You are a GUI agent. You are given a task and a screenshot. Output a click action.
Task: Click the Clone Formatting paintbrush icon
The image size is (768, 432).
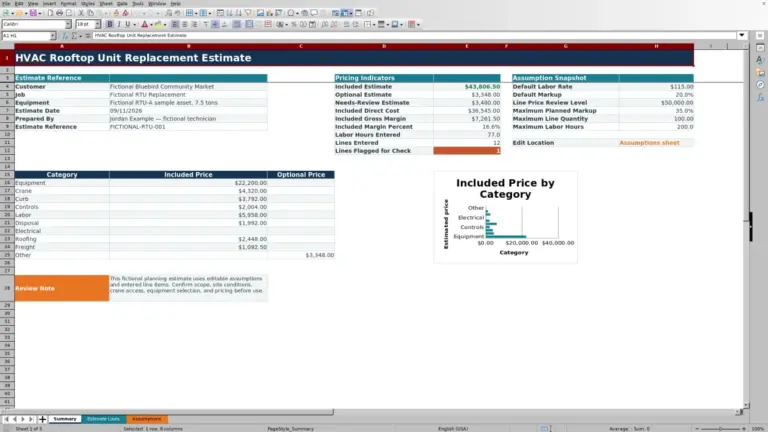[x=116, y=13]
